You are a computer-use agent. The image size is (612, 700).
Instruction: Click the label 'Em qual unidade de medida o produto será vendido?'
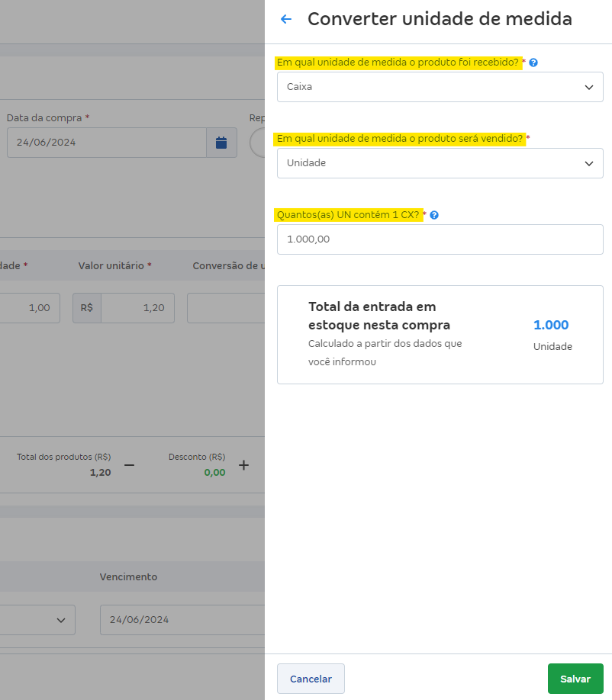[399, 139]
